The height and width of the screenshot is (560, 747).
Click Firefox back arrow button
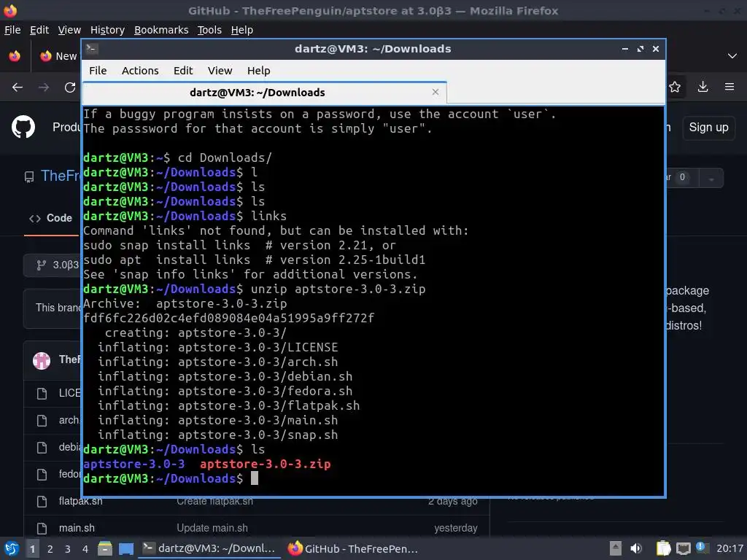tap(18, 87)
